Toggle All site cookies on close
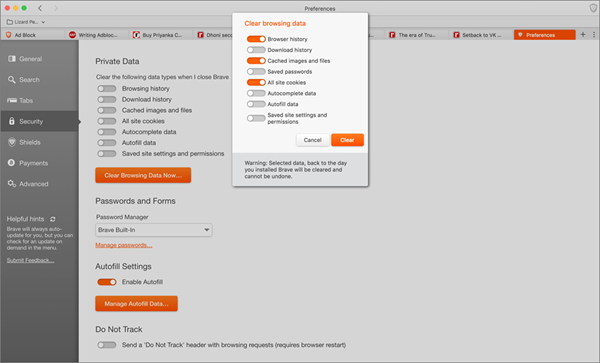This screenshot has width=600, height=363. point(106,121)
